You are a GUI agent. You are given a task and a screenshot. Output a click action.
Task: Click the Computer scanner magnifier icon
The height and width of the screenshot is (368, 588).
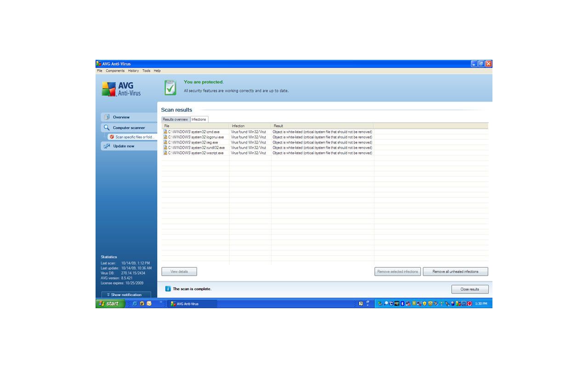click(107, 128)
